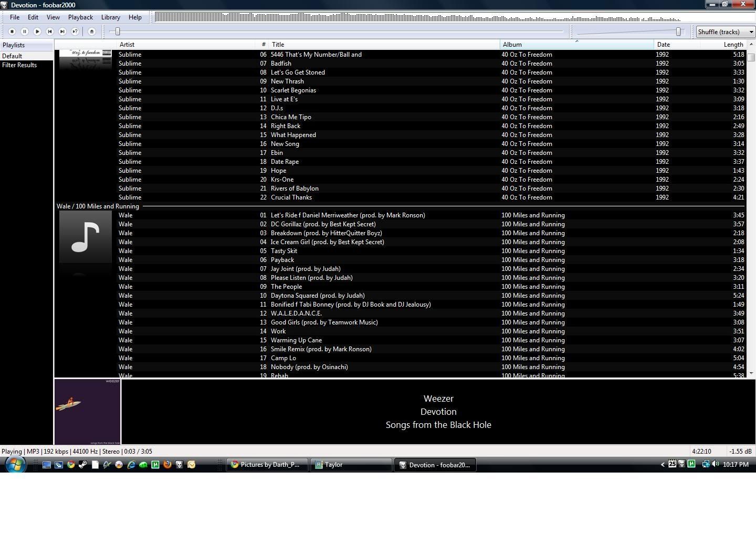756x545 pixels.
Task: Click the Open/Eject file button
Action: pos(92,32)
